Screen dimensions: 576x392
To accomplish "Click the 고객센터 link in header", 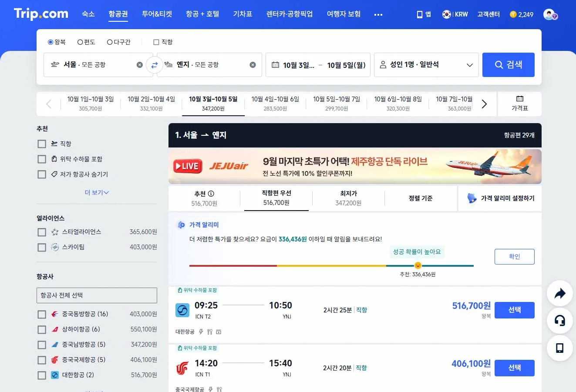I will 488,14.
